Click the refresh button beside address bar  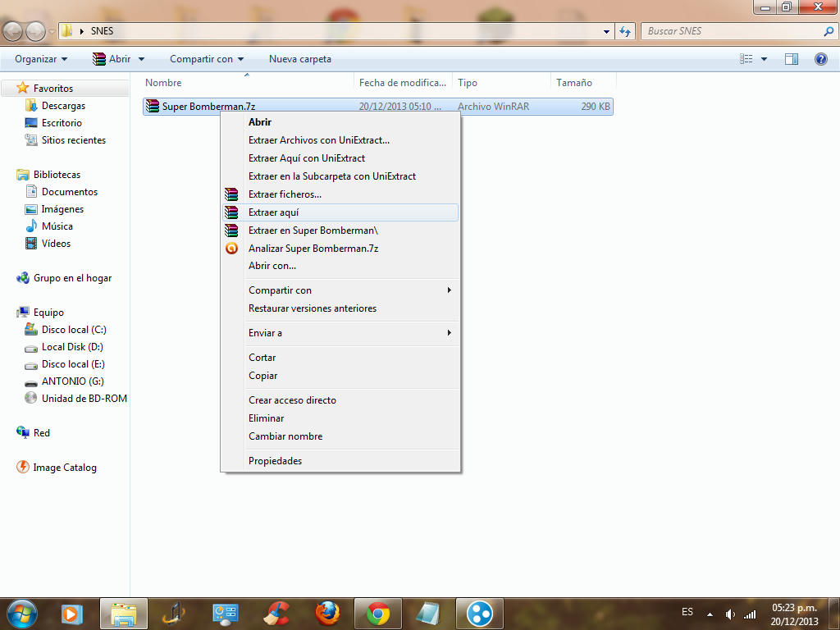point(626,31)
